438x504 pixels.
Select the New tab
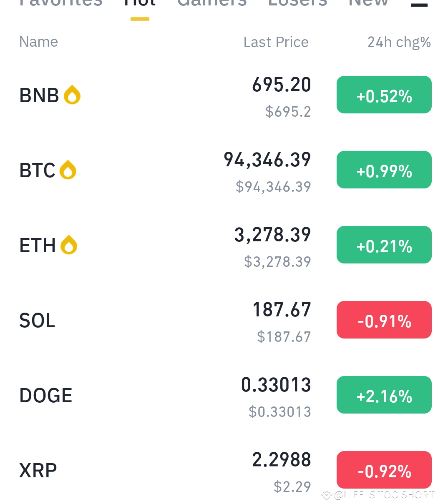368,3
